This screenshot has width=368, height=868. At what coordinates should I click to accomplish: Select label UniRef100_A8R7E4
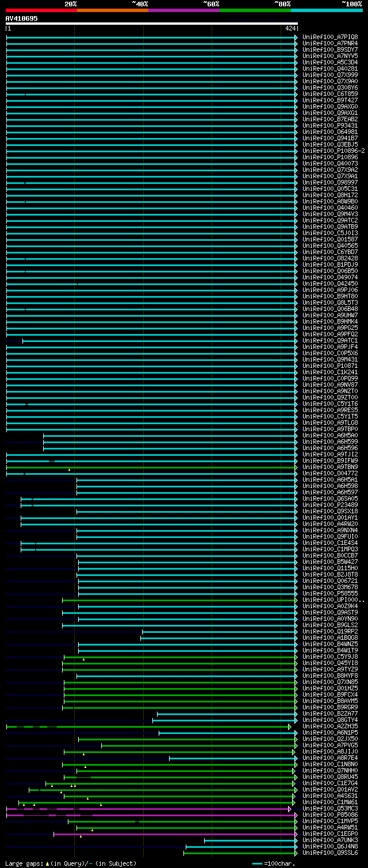[330, 758]
